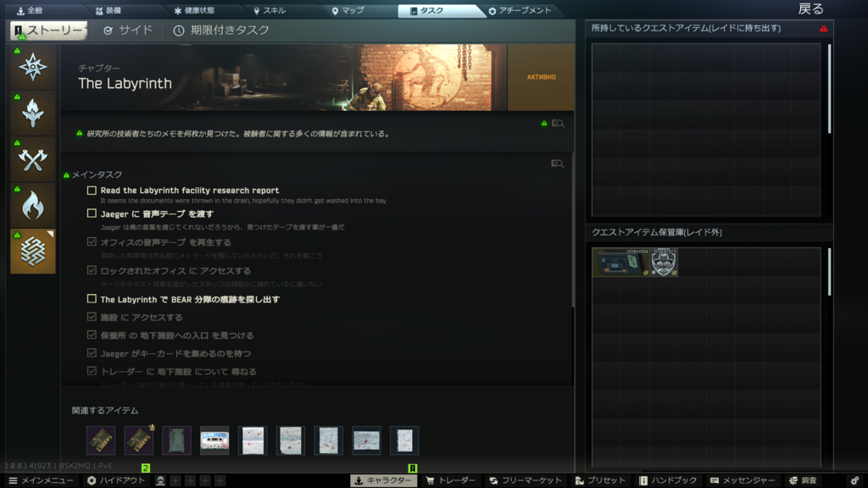Open the crossed axes chapter
The image size is (868, 488).
coord(33,159)
